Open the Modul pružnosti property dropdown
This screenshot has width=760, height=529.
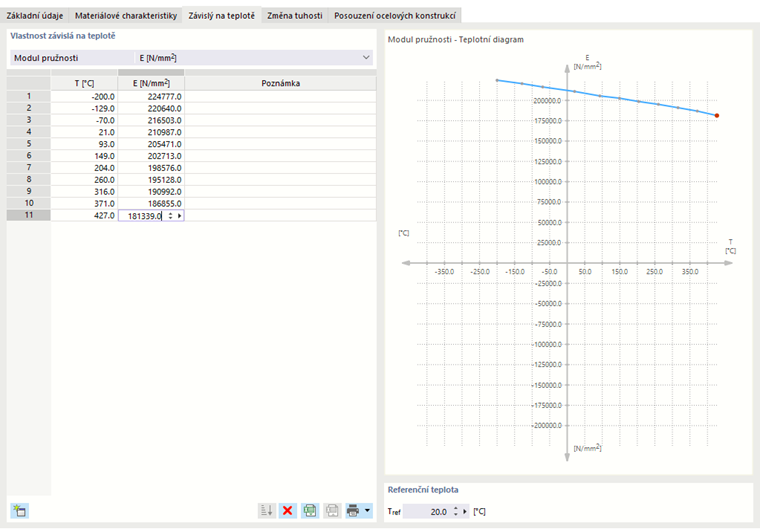click(x=366, y=58)
